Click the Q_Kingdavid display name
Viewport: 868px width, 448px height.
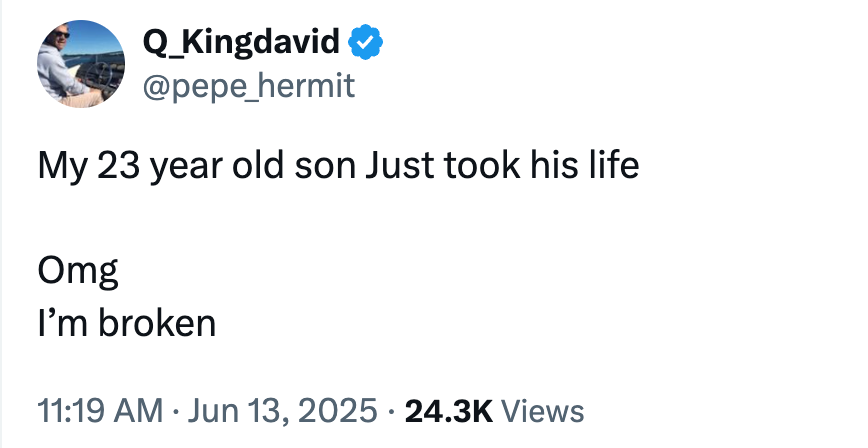[x=243, y=42]
